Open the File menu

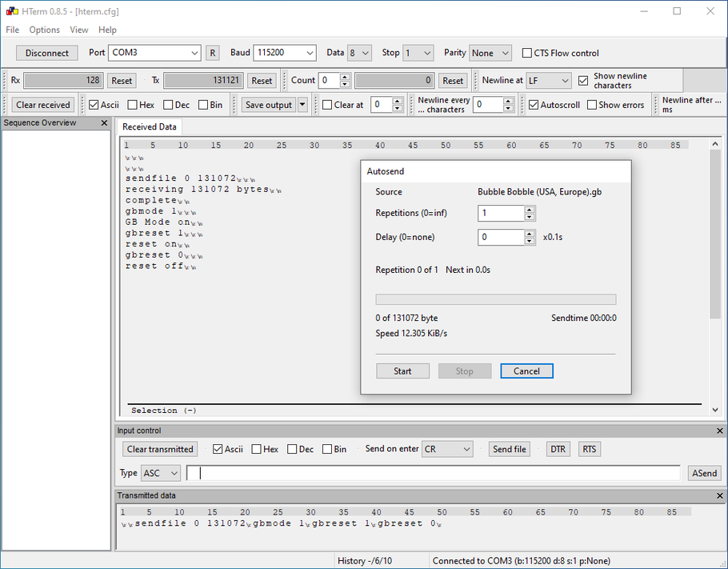tap(13, 30)
